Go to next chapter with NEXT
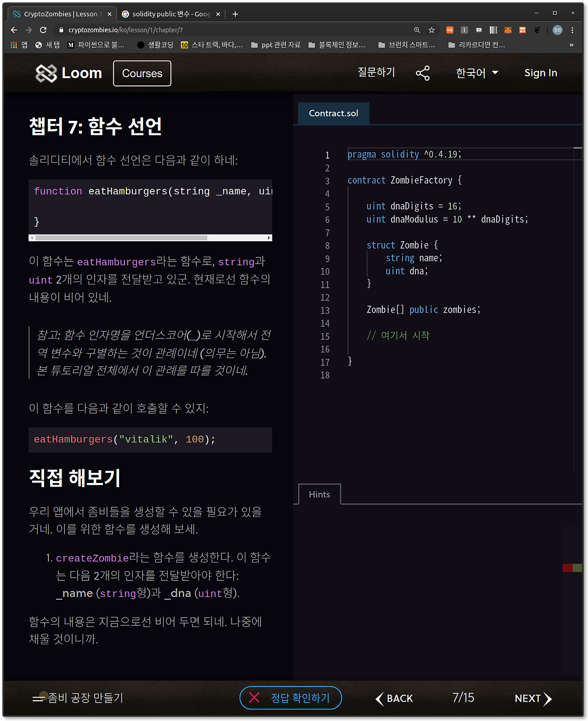 coord(533,698)
